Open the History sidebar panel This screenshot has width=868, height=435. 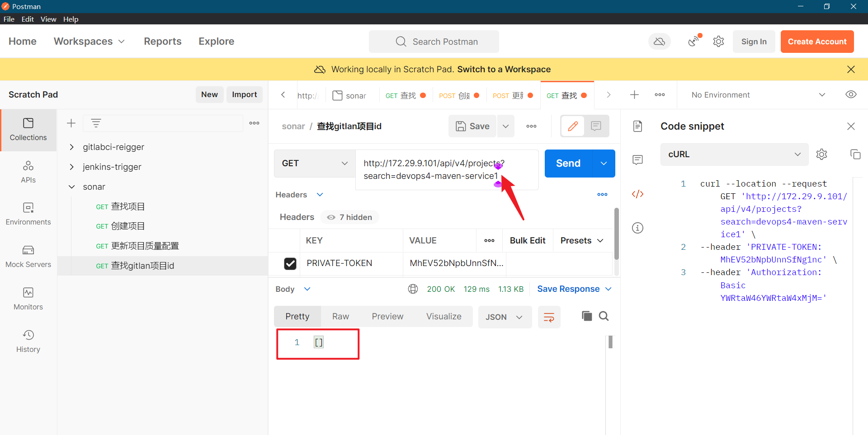coord(28,341)
